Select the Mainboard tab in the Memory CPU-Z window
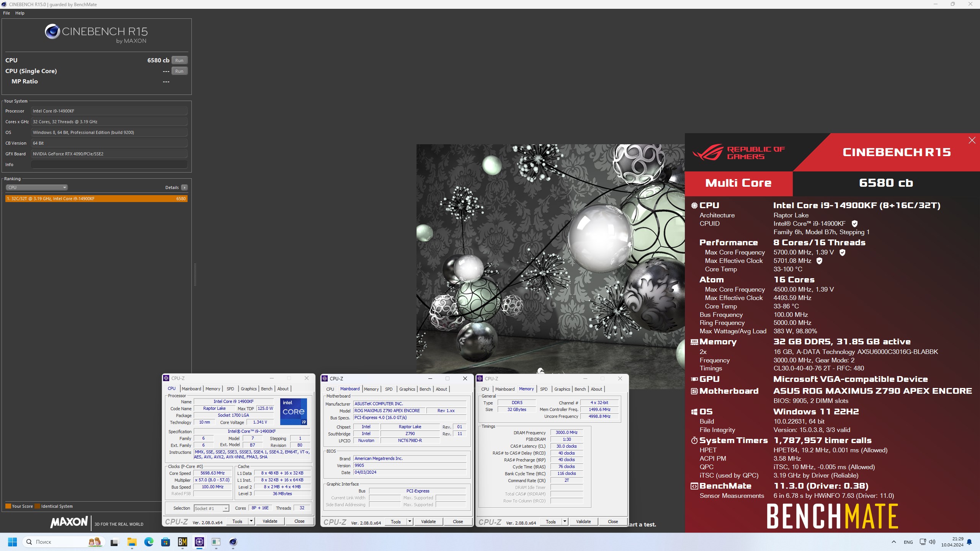The width and height of the screenshot is (980, 551). 505,389
